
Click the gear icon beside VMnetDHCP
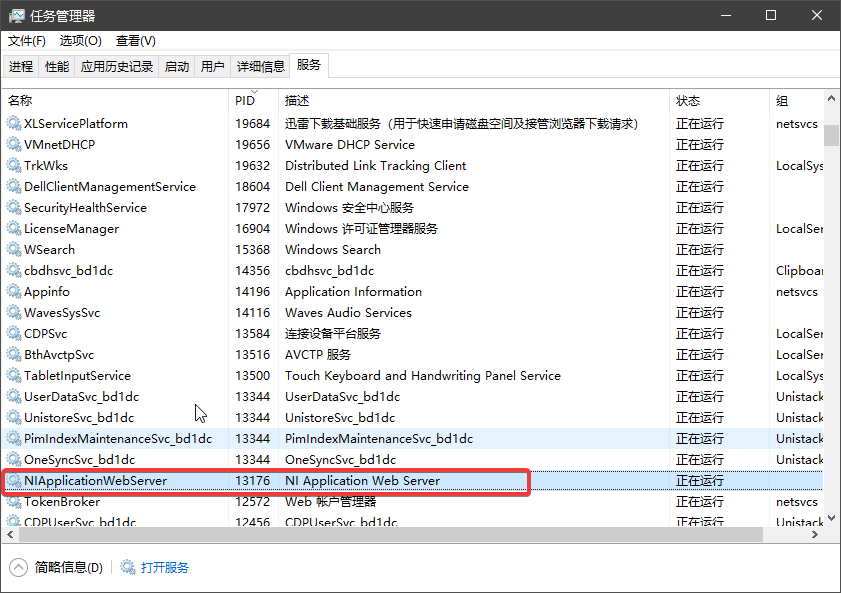pyautogui.click(x=14, y=145)
